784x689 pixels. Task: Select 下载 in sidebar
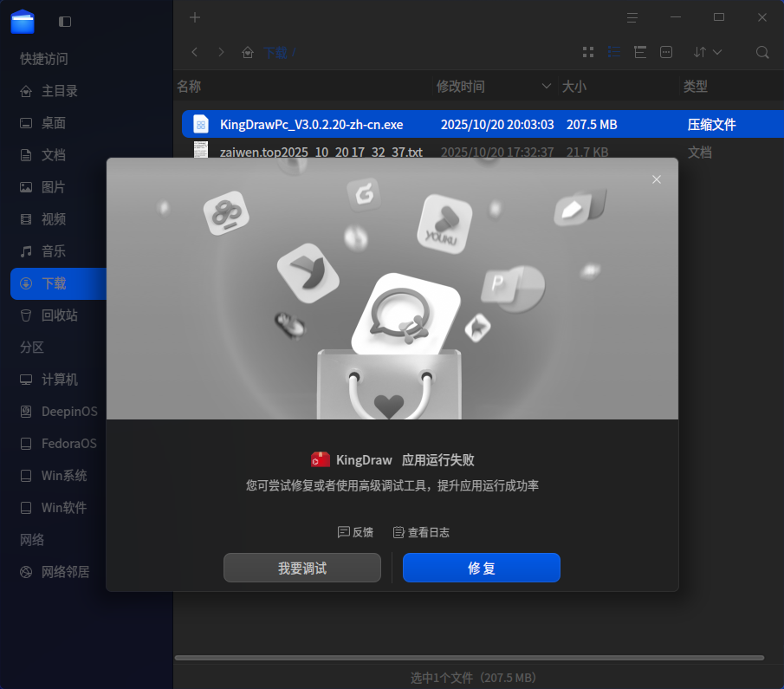tap(59, 283)
